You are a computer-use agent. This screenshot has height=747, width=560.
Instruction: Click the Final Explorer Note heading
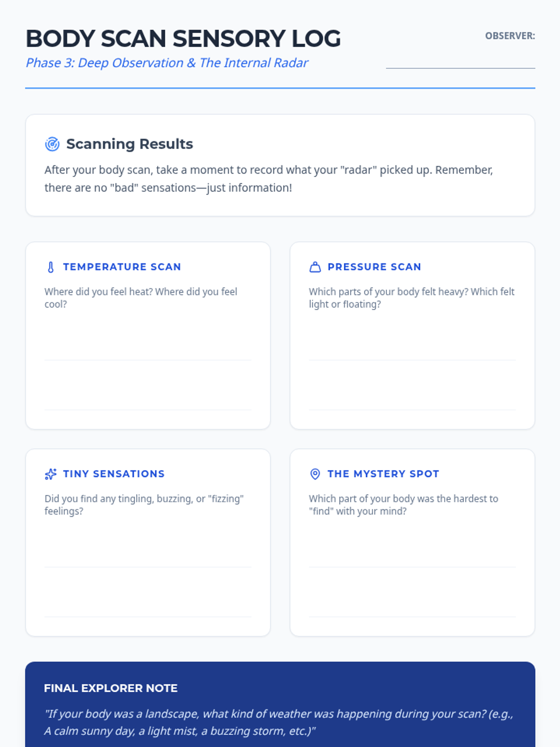coord(111,688)
